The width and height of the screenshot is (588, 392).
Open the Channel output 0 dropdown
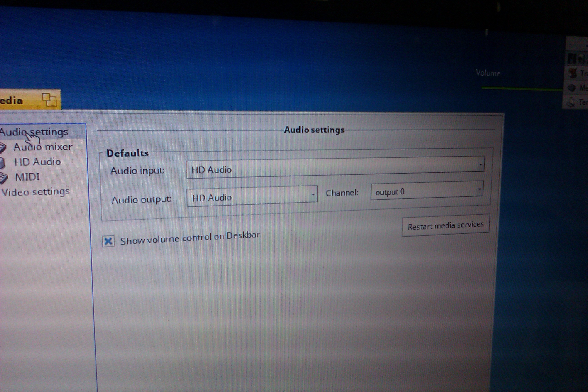click(427, 191)
